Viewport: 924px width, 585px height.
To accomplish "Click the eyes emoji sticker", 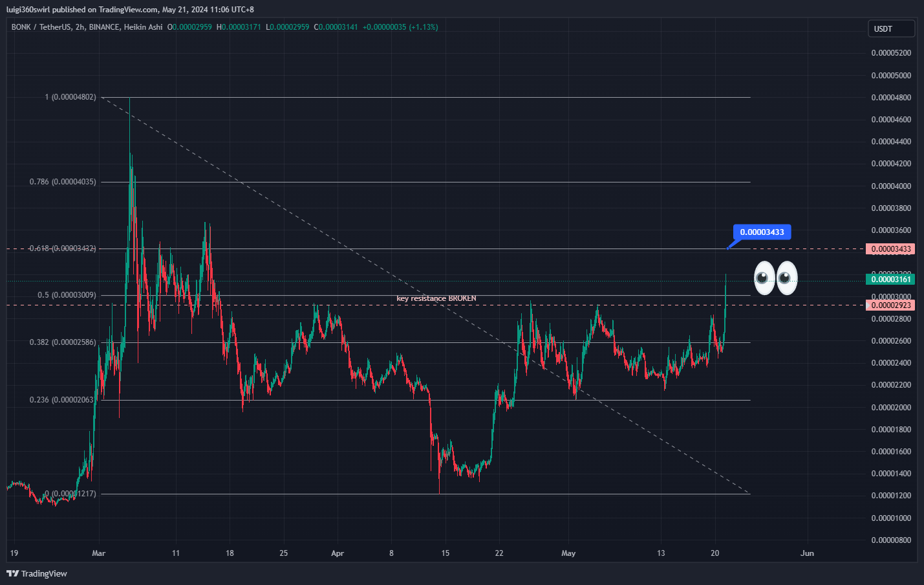I will (x=776, y=278).
